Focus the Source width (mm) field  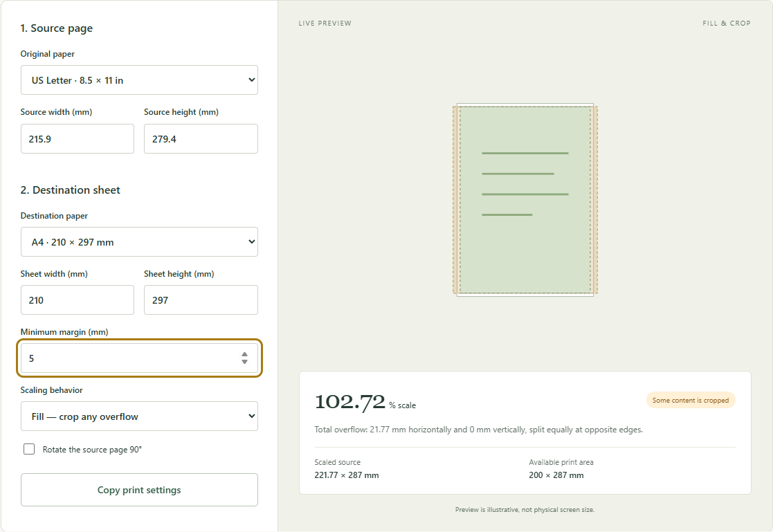point(78,138)
